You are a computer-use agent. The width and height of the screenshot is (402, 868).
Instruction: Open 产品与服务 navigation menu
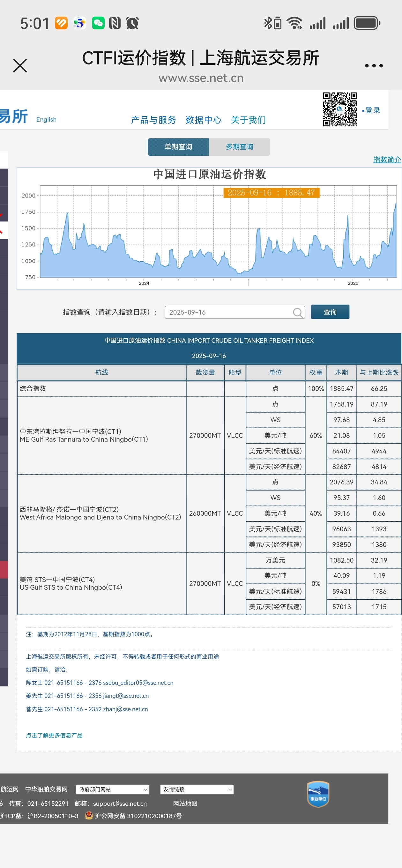pos(153,120)
